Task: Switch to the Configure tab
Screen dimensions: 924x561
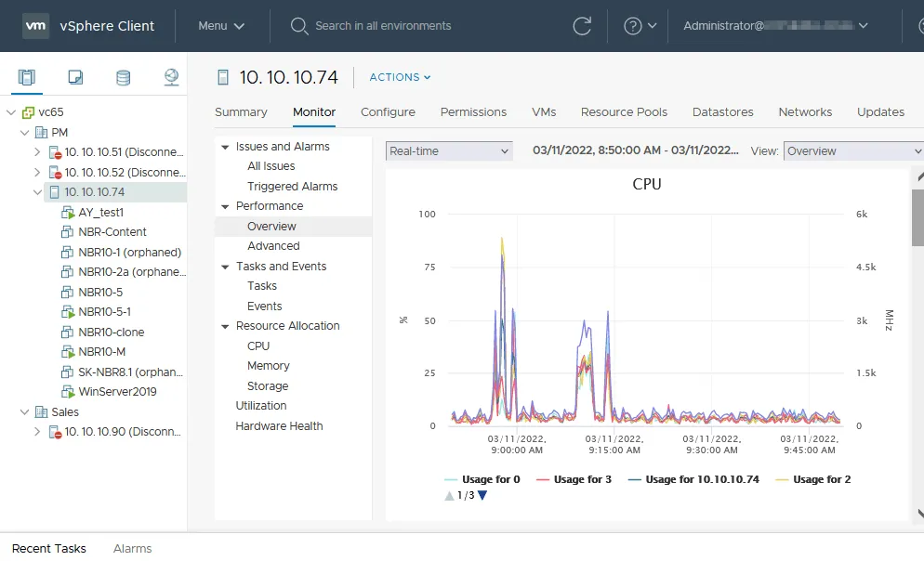Action: coord(388,111)
